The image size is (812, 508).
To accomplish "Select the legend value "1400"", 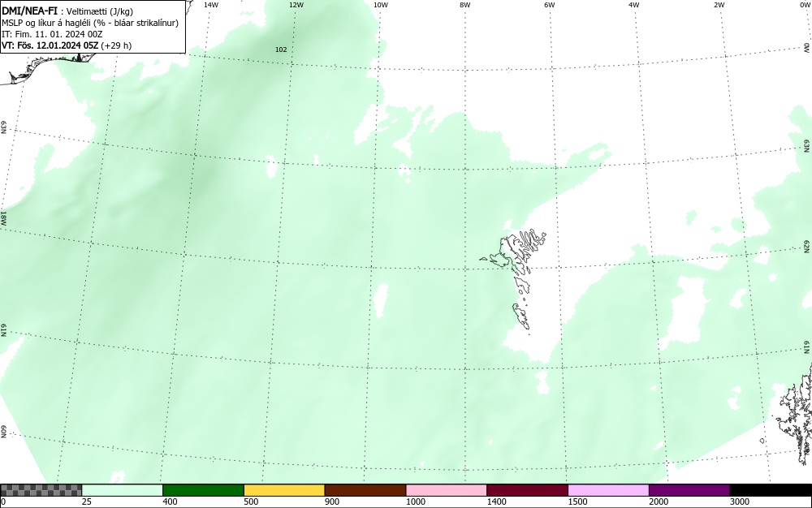I will pos(496,502).
